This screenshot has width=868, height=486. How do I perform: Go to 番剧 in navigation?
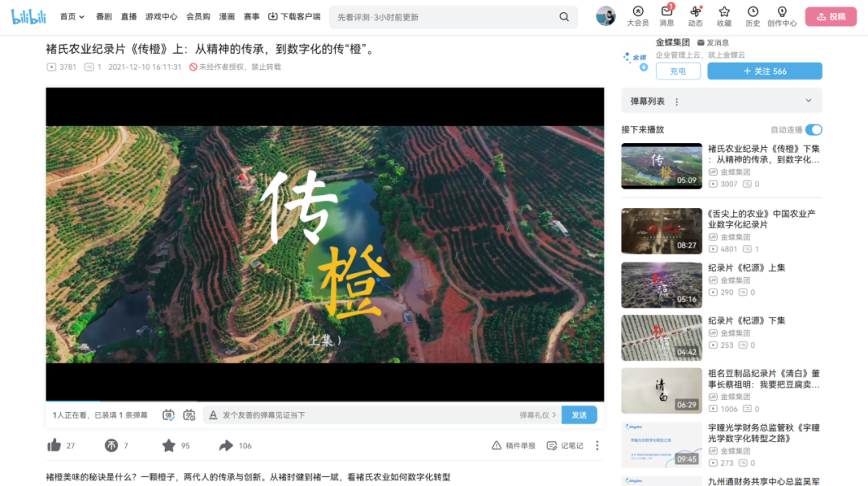tap(104, 17)
